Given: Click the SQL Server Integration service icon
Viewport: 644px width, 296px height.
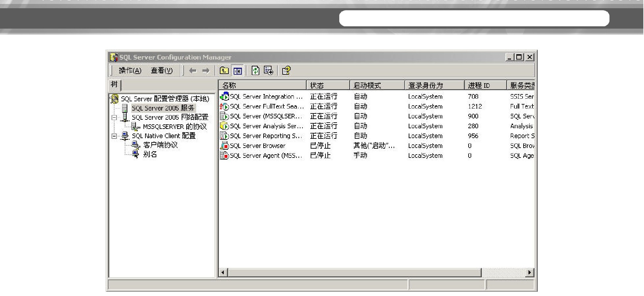Looking at the screenshot, I should [224, 96].
